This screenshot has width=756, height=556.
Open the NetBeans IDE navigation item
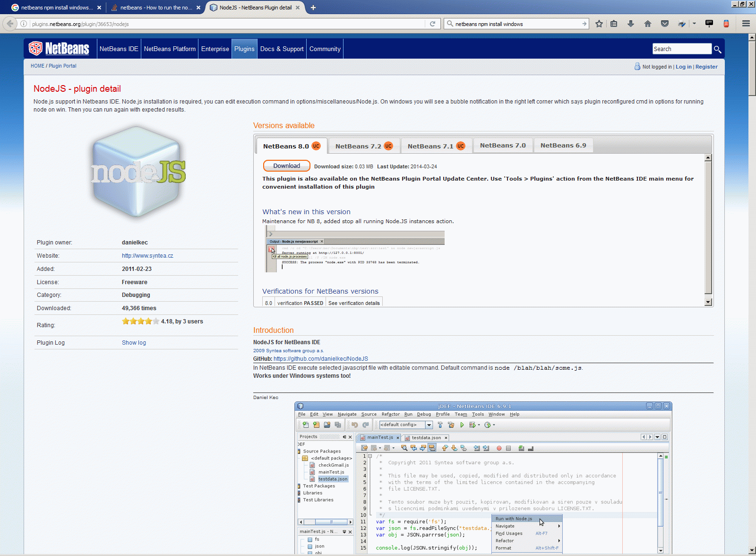[119, 49]
